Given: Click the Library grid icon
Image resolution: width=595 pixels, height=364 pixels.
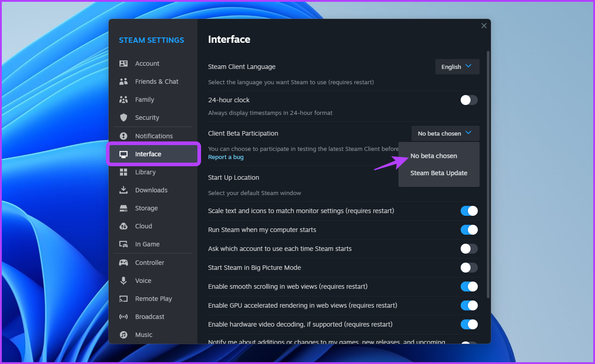Looking at the screenshot, I should 124,172.
